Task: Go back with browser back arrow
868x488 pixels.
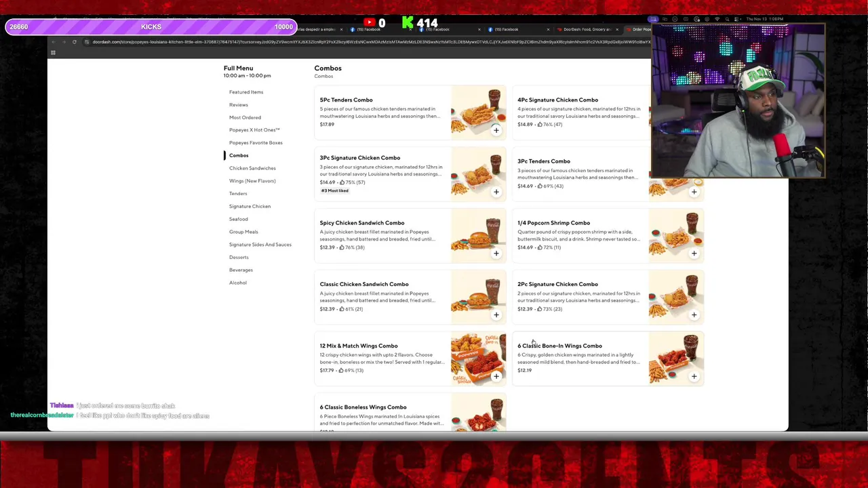Action: tap(53, 42)
